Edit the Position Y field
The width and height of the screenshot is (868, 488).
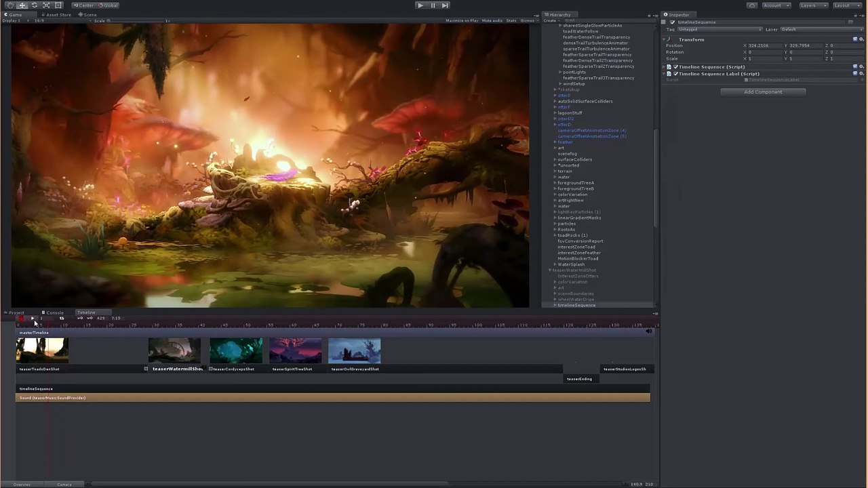(806, 45)
